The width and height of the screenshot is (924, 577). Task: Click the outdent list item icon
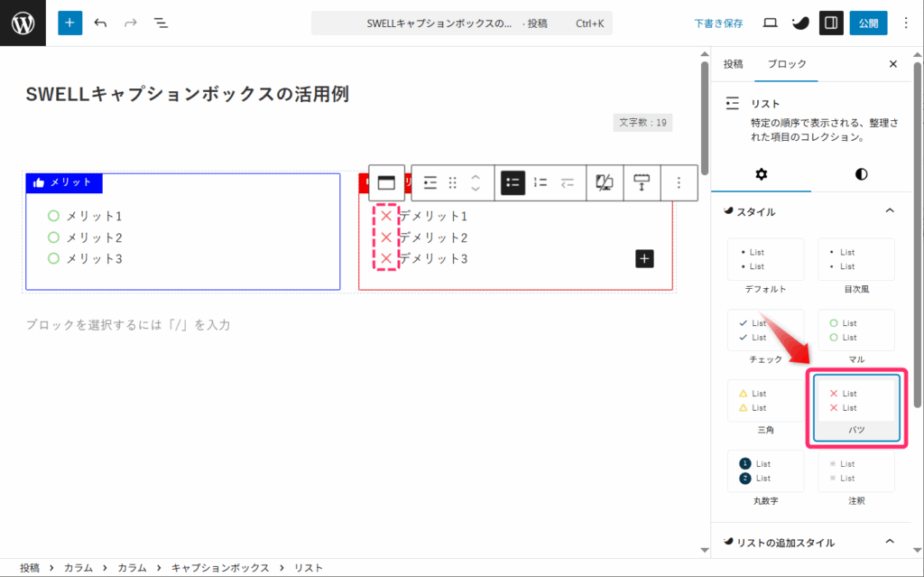[568, 183]
